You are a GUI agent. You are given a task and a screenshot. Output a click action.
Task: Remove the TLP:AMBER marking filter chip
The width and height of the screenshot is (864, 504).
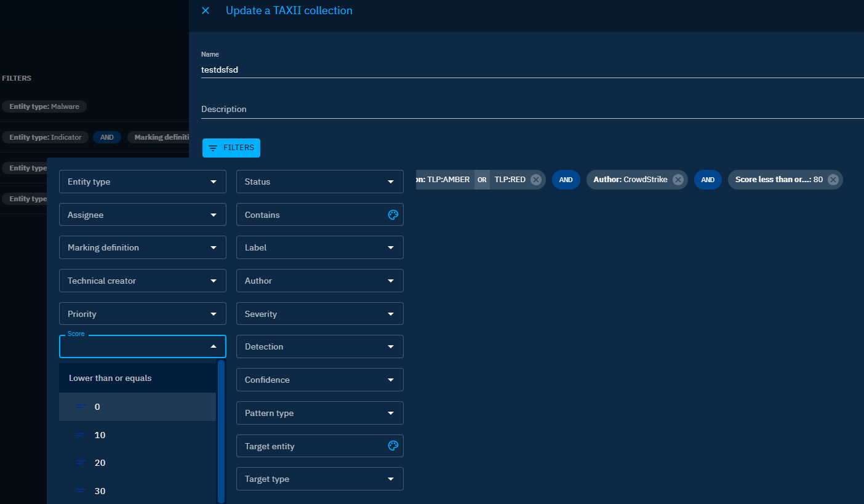coord(535,180)
